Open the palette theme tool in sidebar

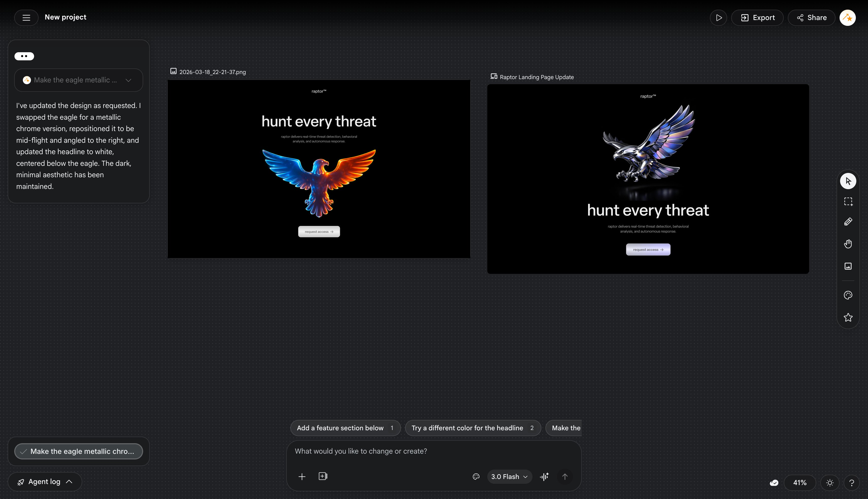[848, 295]
